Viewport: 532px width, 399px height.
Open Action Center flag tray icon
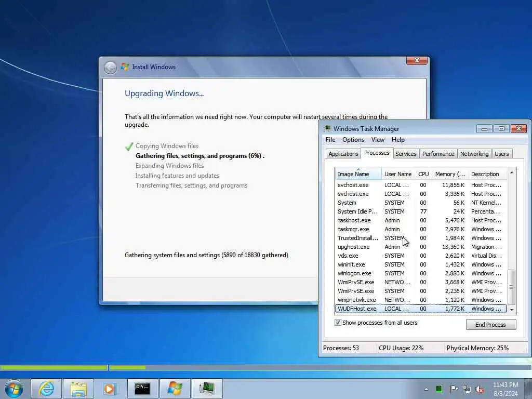(x=454, y=389)
